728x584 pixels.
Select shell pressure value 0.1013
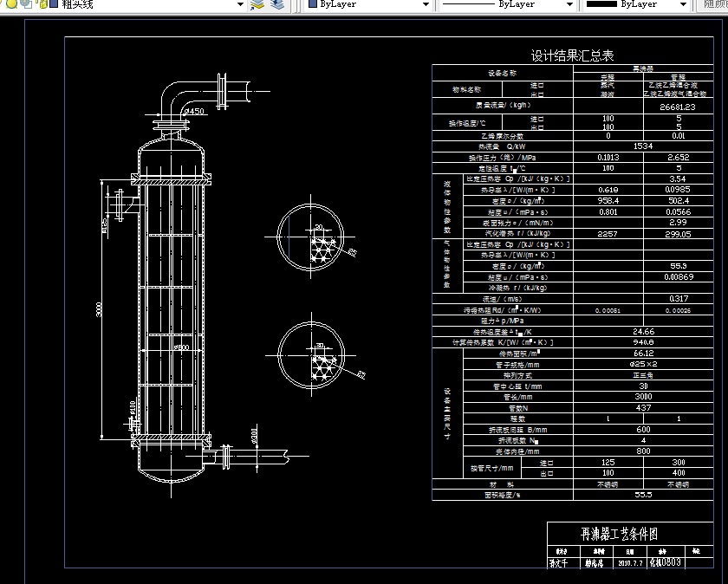[x=608, y=158]
